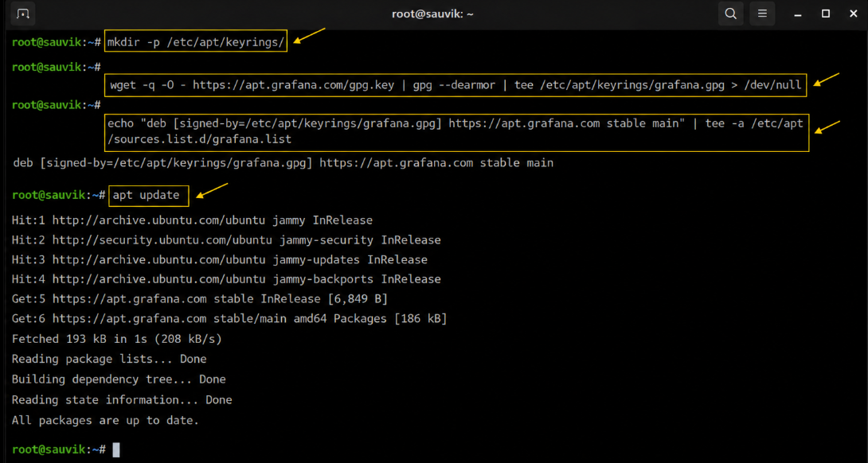Open the hamburger menu
Screen dimensions: 868x463
coord(762,14)
